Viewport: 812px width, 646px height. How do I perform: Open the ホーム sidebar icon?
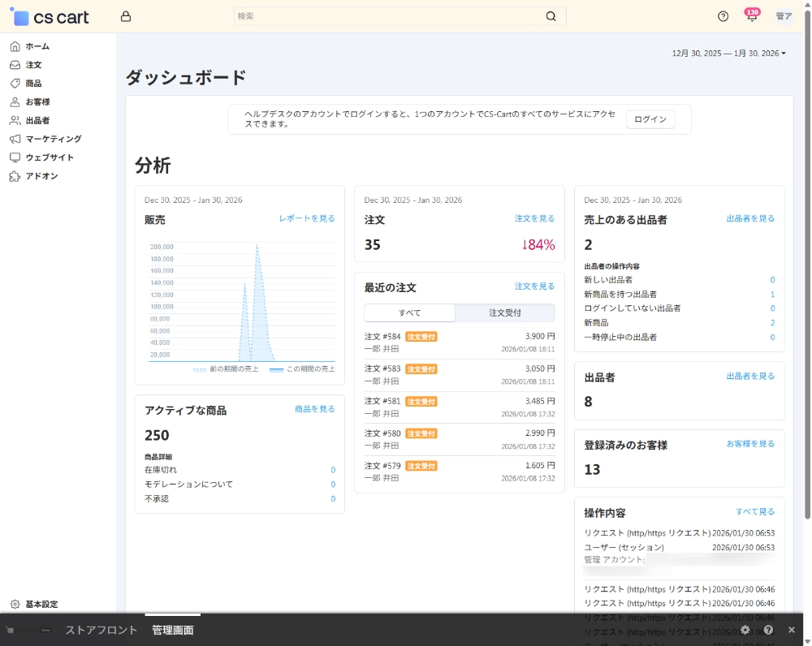tap(14, 46)
